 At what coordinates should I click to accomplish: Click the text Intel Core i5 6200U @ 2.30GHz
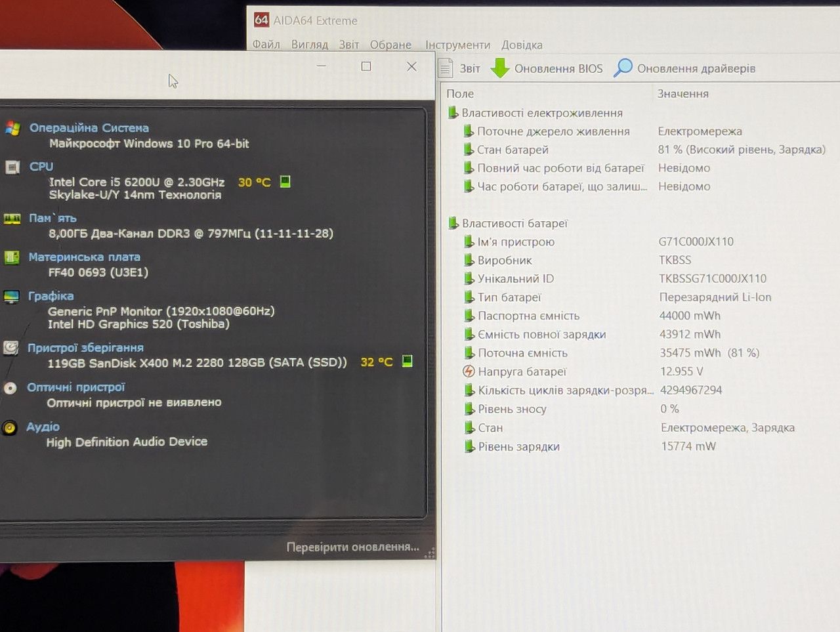coord(136,182)
